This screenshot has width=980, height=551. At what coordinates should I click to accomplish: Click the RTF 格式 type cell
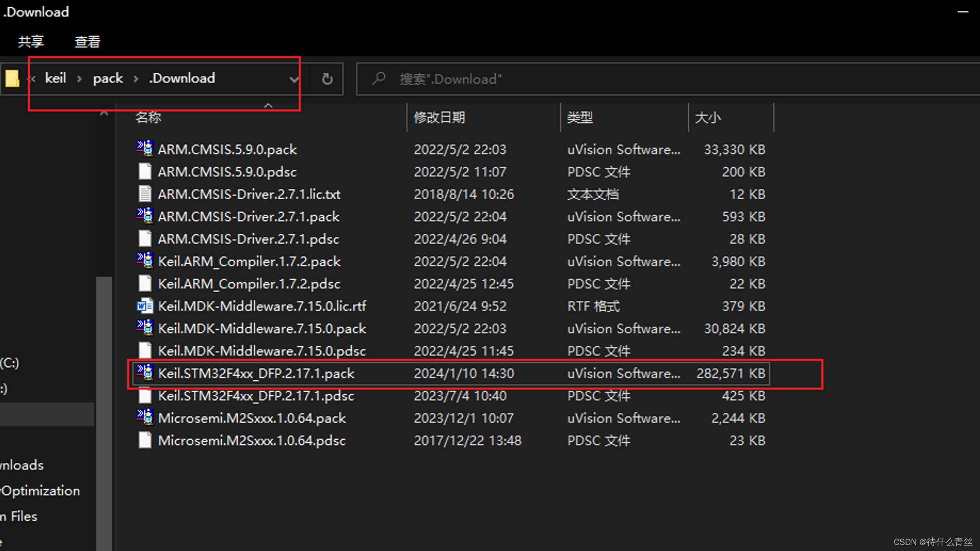tap(593, 306)
